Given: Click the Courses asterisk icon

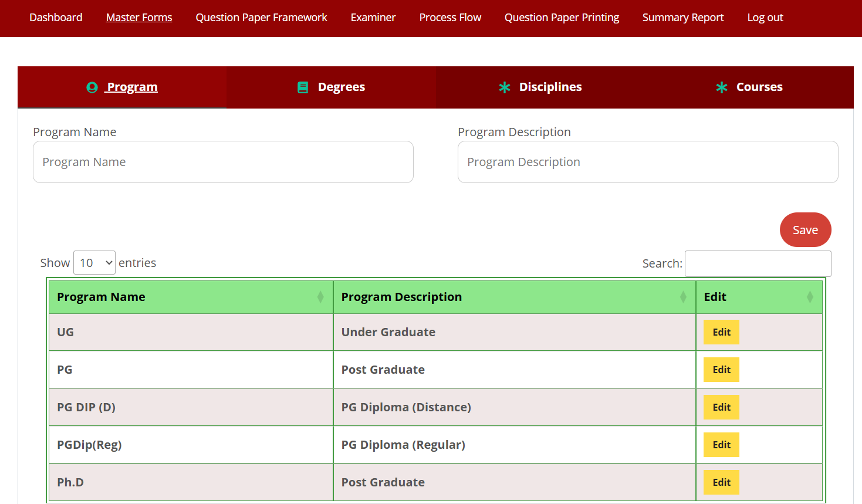Looking at the screenshot, I should tap(722, 87).
